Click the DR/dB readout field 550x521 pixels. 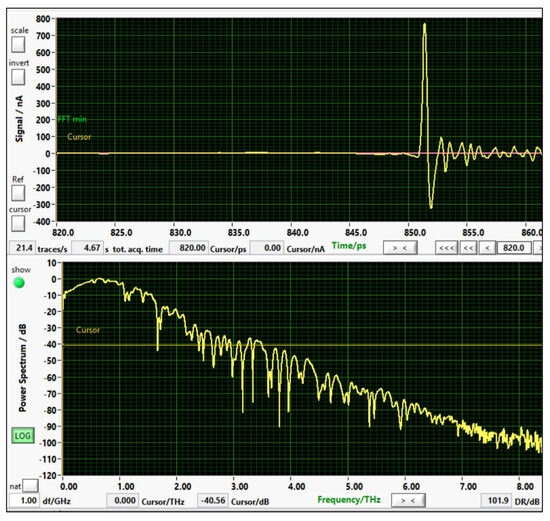[496, 500]
